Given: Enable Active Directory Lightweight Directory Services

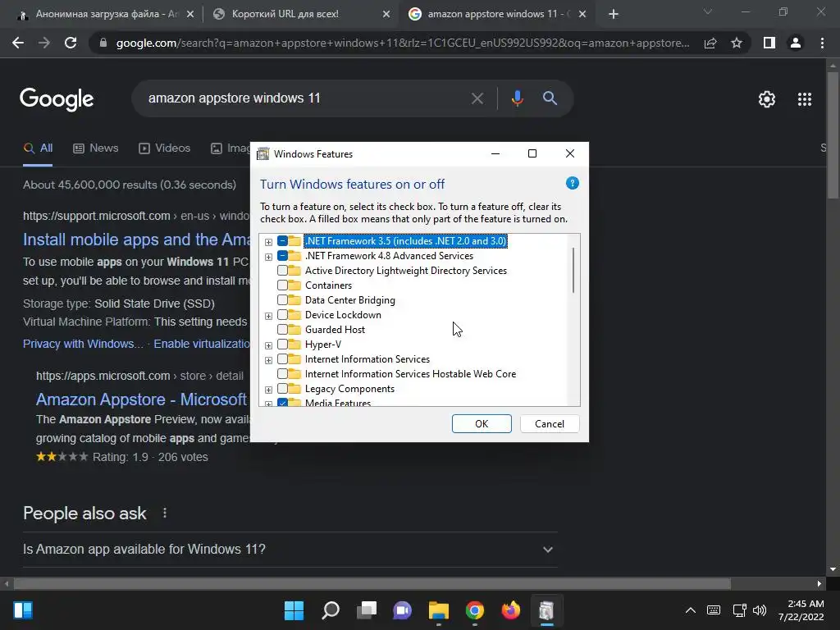Looking at the screenshot, I should pos(282,271).
